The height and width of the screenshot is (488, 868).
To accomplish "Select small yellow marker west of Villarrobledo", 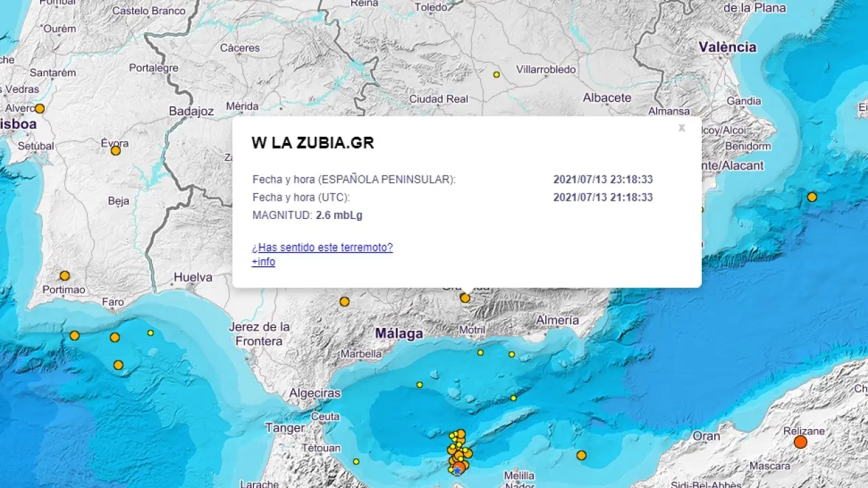I will (496, 75).
